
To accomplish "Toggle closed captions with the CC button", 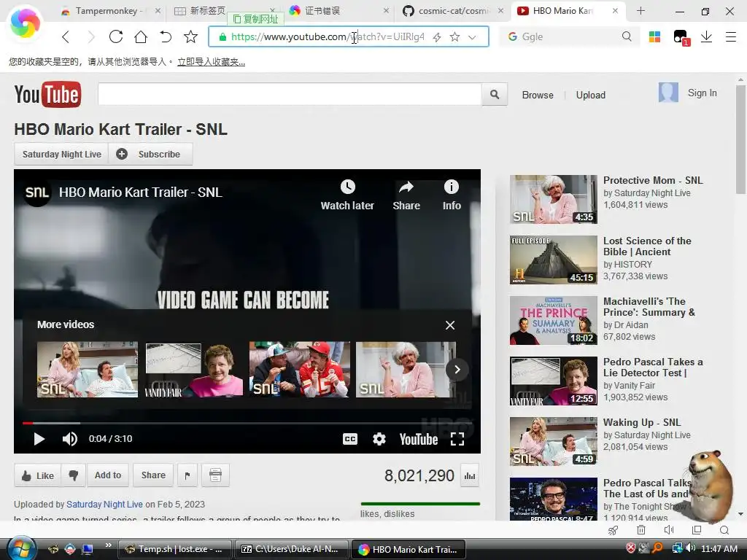I will [349, 439].
